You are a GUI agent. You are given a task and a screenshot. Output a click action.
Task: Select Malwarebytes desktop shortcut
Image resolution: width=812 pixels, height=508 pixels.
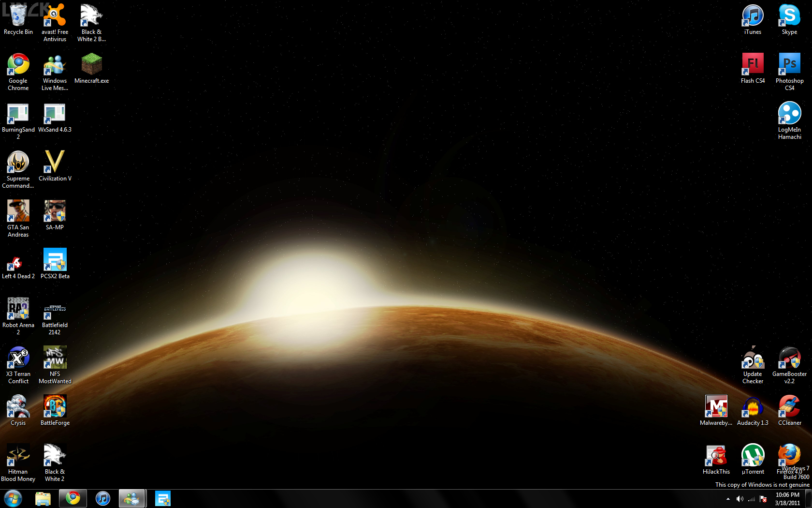pyautogui.click(x=716, y=410)
